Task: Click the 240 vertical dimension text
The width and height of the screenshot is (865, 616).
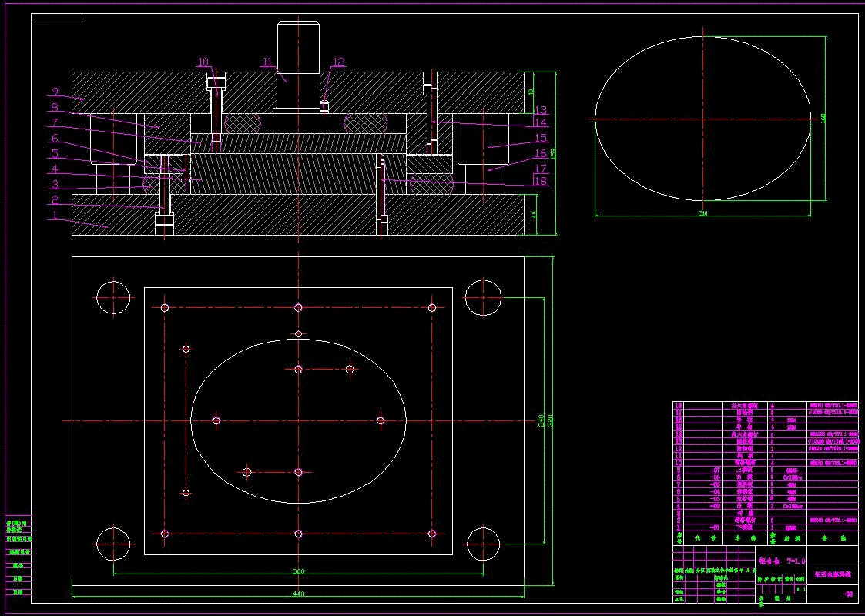Action: click(x=541, y=420)
